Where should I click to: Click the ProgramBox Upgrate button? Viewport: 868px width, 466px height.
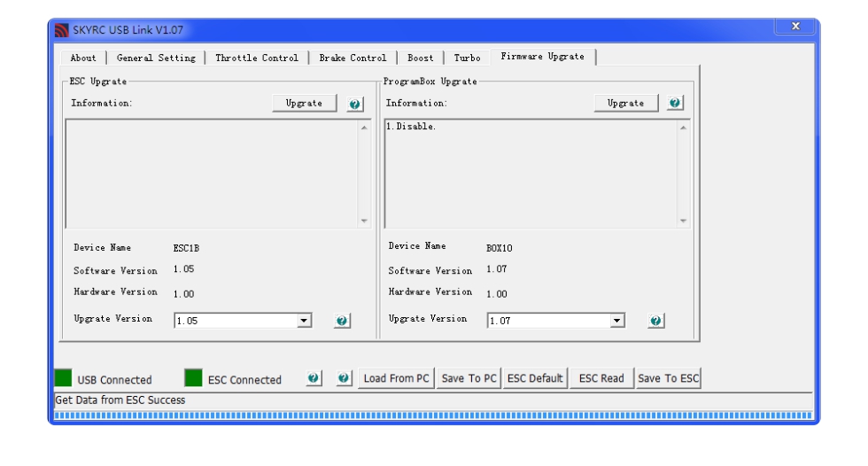(x=625, y=103)
